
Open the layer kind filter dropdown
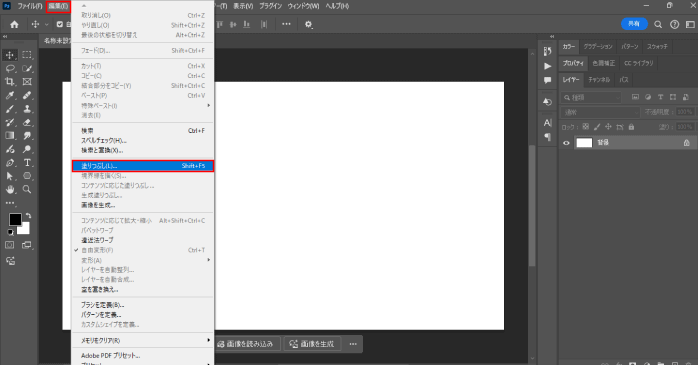pyautogui.click(x=592, y=97)
